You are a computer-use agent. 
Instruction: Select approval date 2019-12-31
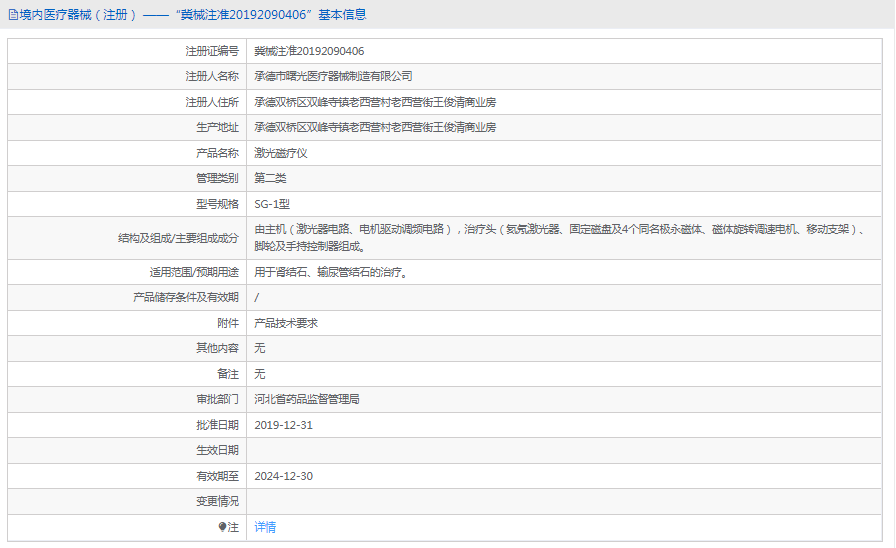point(284,425)
